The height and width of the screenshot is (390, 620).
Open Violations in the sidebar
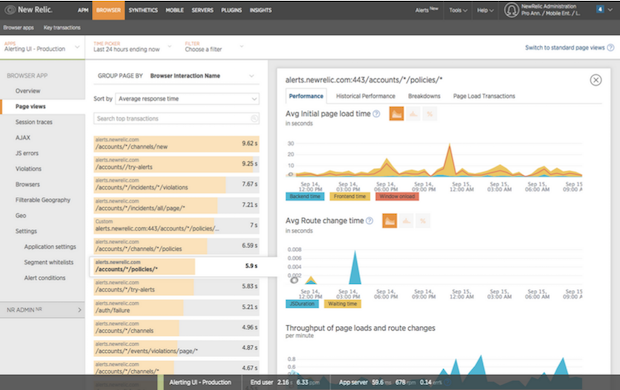[x=28, y=169]
